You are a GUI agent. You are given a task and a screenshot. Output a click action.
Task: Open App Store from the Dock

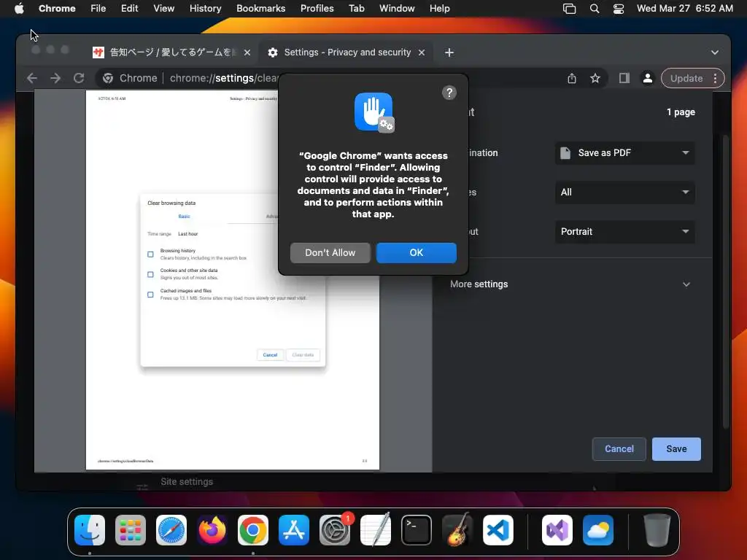click(x=294, y=530)
